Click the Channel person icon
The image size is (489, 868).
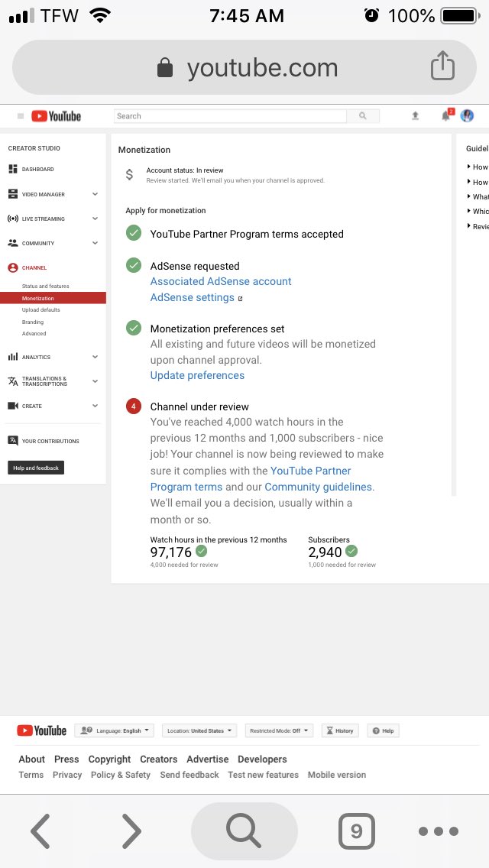[13, 268]
